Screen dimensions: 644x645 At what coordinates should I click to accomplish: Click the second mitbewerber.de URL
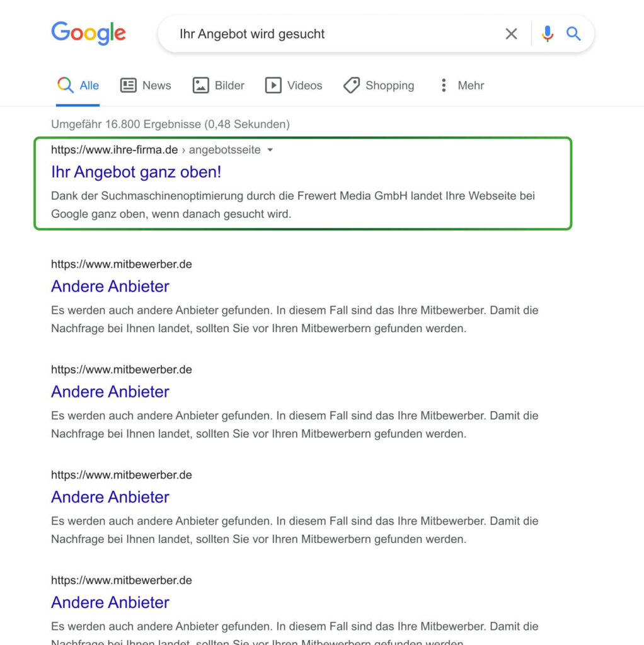[x=122, y=370]
